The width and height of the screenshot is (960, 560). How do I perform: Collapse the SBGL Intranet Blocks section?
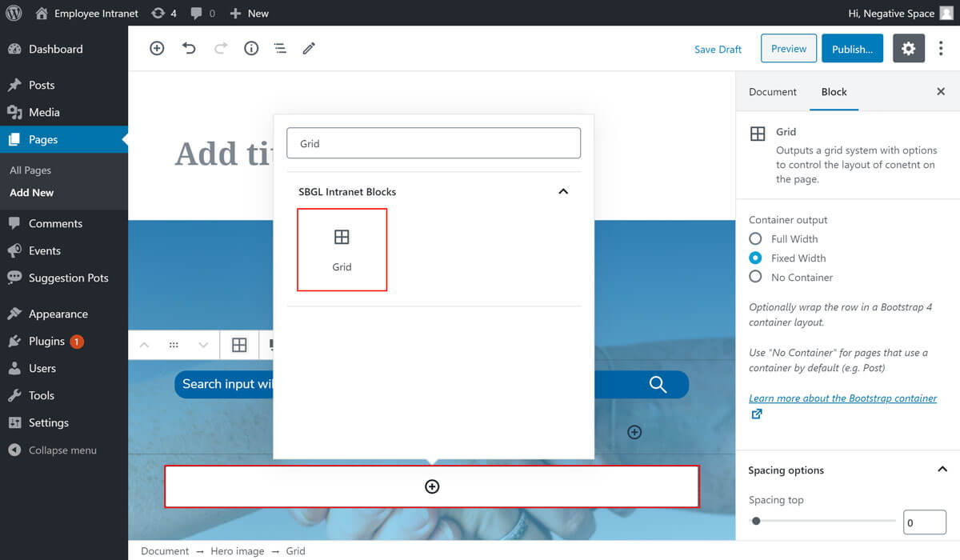[562, 192]
